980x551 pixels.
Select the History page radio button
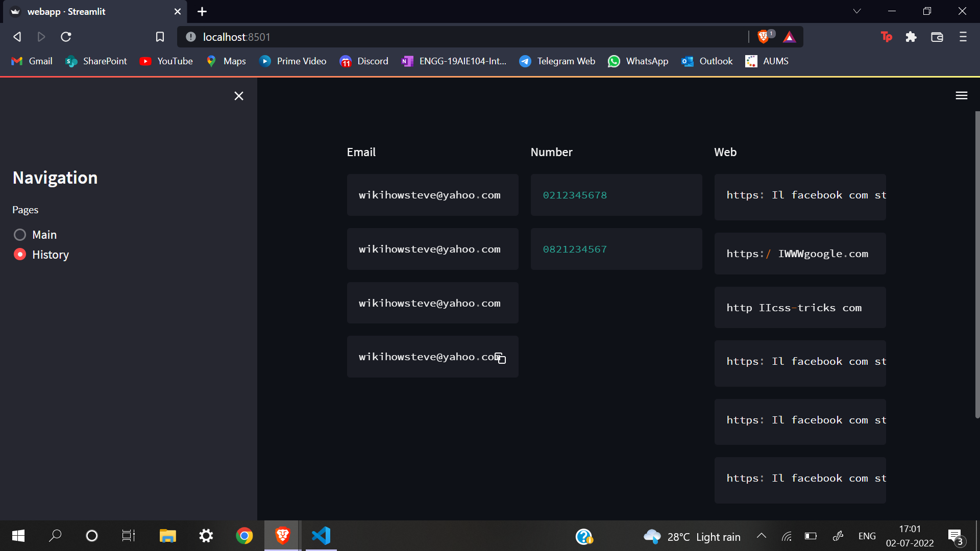20,254
